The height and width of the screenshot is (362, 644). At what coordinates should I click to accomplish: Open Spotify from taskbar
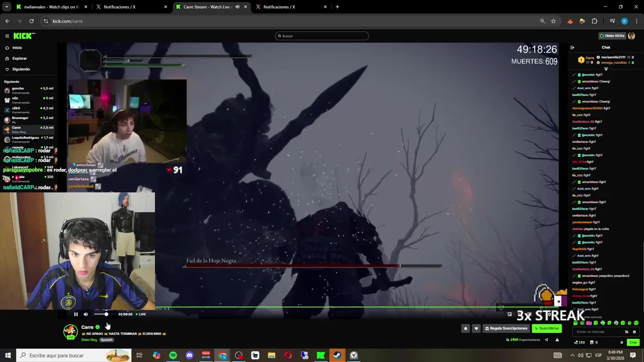173,355
